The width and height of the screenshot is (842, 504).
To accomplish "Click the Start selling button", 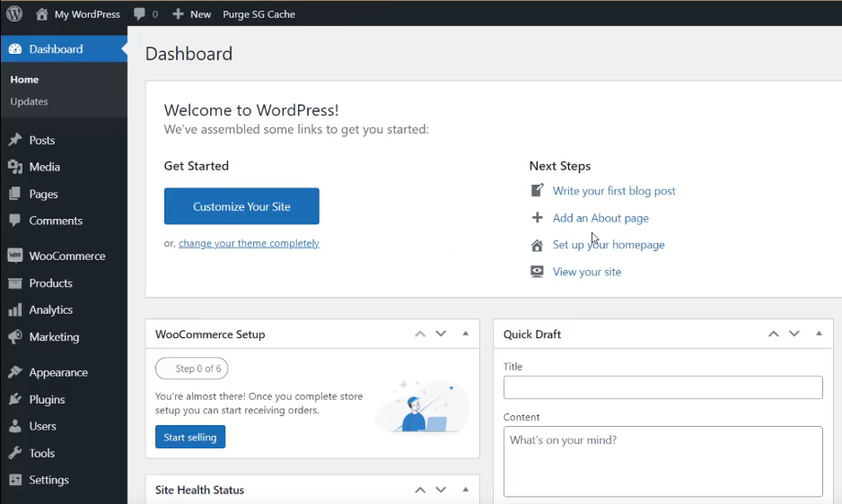I will [190, 437].
